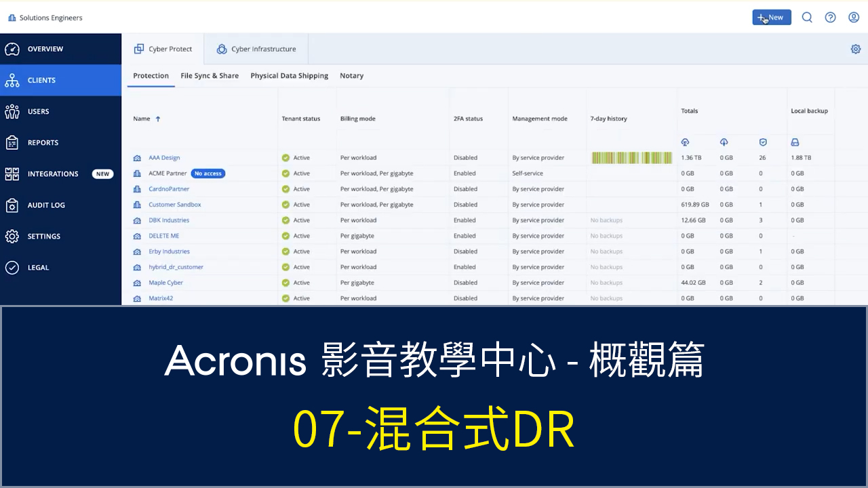
Task: Click the No access badge
Action: coord(208,174)
